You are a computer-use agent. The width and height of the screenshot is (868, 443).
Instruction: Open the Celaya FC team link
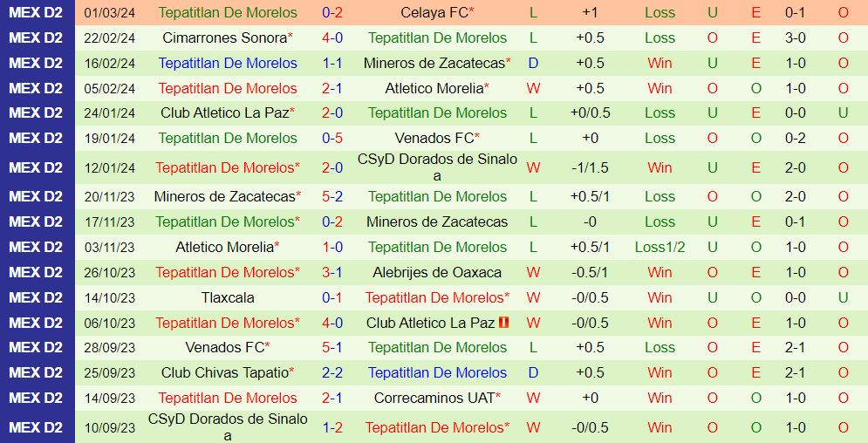[434, 12]
